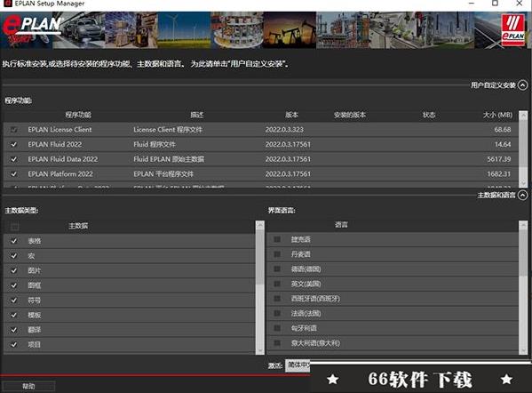The height and width of the screenshot is (393, 532).
Task: Collapse the 用户自定义安装 section
Action: coord(523,85)
